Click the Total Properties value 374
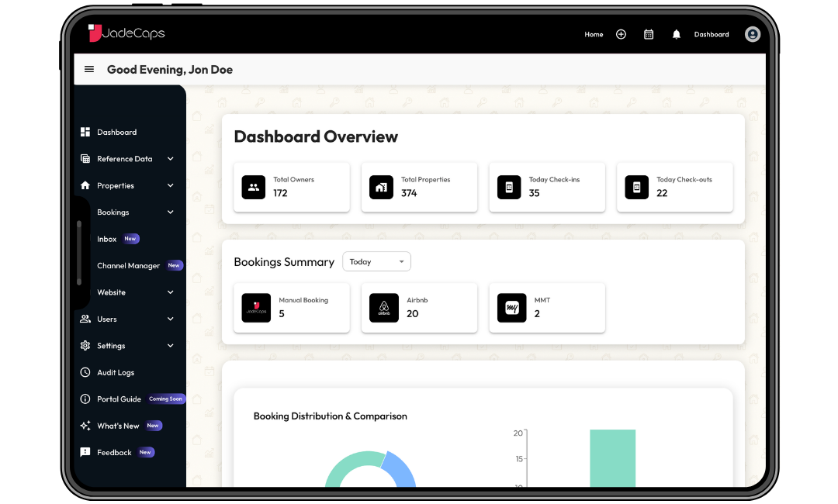Screen dimensions: 838x504 point(409,193)
